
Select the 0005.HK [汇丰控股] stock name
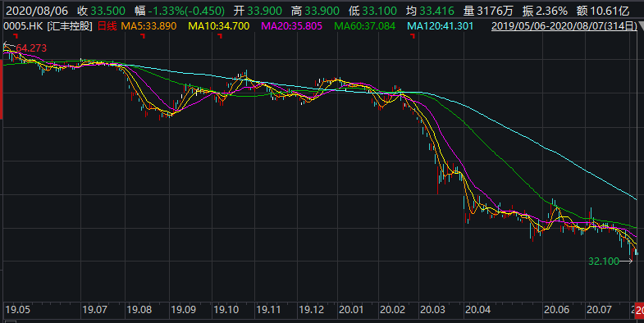pos(48,26)
